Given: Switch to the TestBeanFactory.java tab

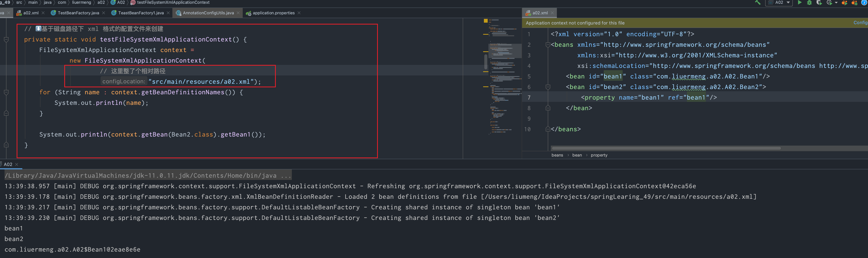Looking at the screenshot, I should click(x=78, y=13).
